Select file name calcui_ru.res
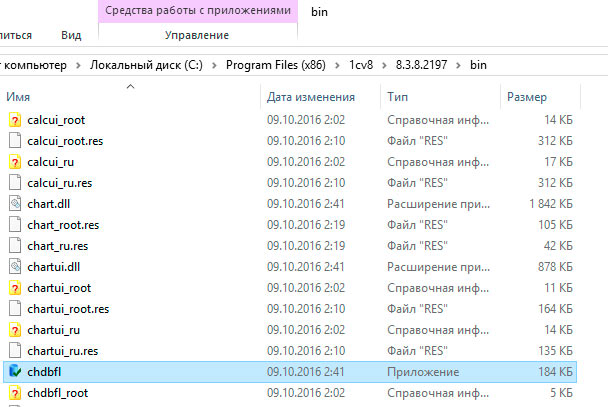 click(60, 183)
